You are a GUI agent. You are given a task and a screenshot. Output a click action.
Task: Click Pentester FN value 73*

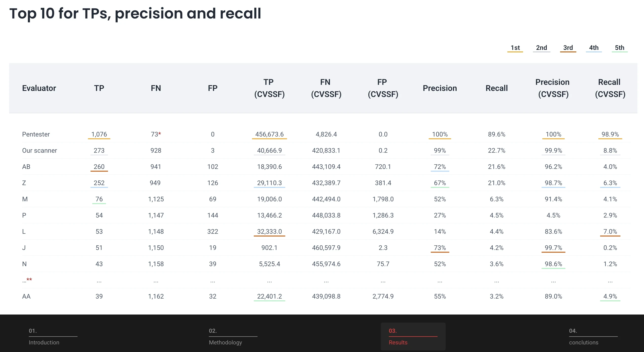(x=156, y=134)
